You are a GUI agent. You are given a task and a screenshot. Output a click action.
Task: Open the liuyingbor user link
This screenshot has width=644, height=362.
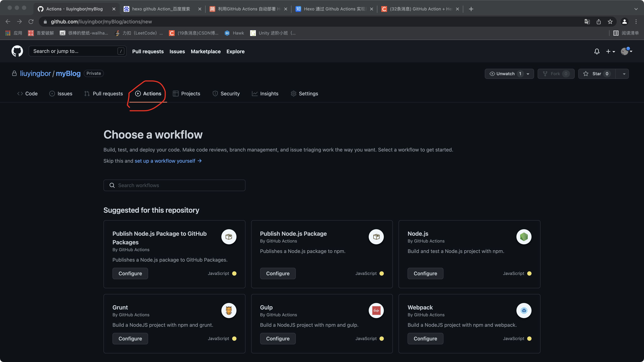[36, 73]
